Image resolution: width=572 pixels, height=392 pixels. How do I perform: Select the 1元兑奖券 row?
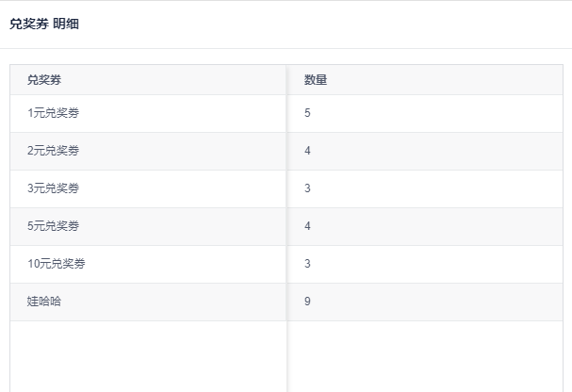pos(286,113)
